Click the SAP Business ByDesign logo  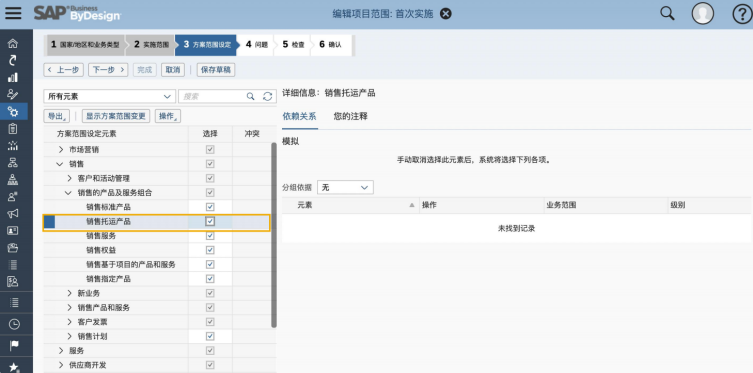(x=77, y=13)
